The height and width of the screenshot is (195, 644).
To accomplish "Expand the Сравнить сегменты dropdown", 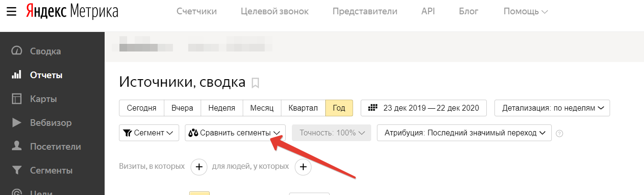I will click(235, 133).
